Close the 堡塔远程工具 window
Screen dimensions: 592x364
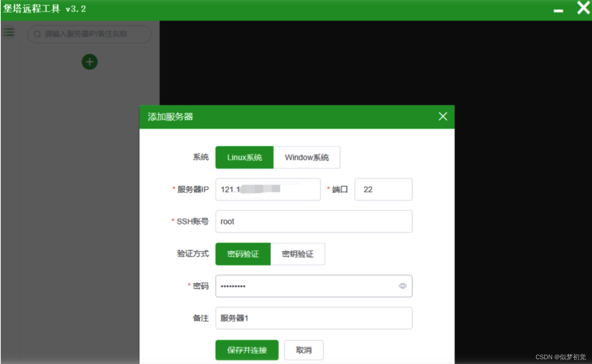coord(584,7)
